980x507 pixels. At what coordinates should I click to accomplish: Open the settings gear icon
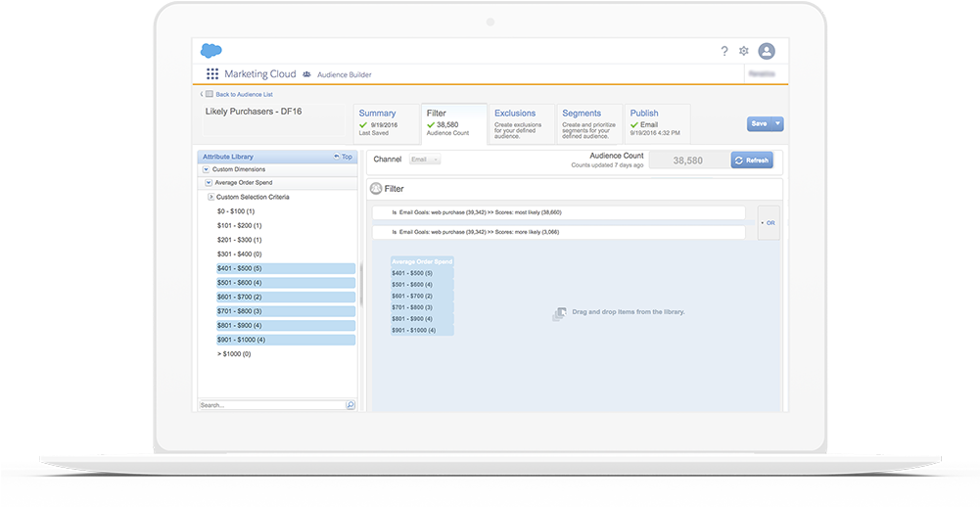(744, 51)
